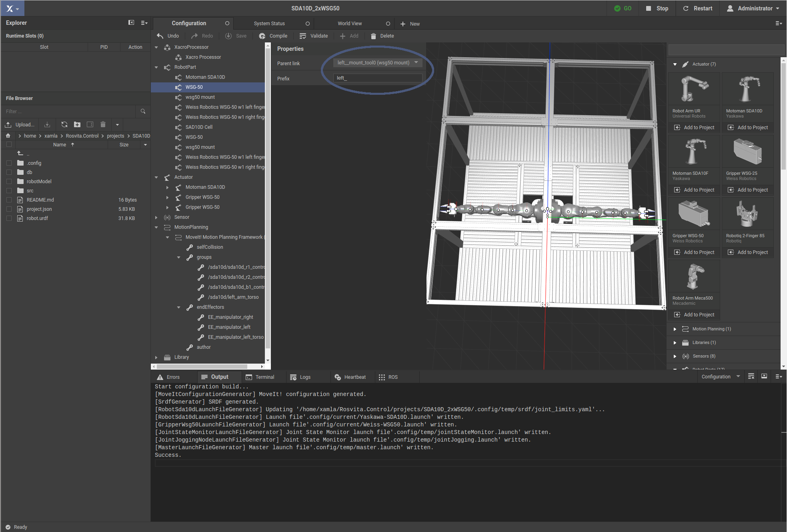Click the clear output icon
This screenshot has width=787, height=532.
[751, 376]
